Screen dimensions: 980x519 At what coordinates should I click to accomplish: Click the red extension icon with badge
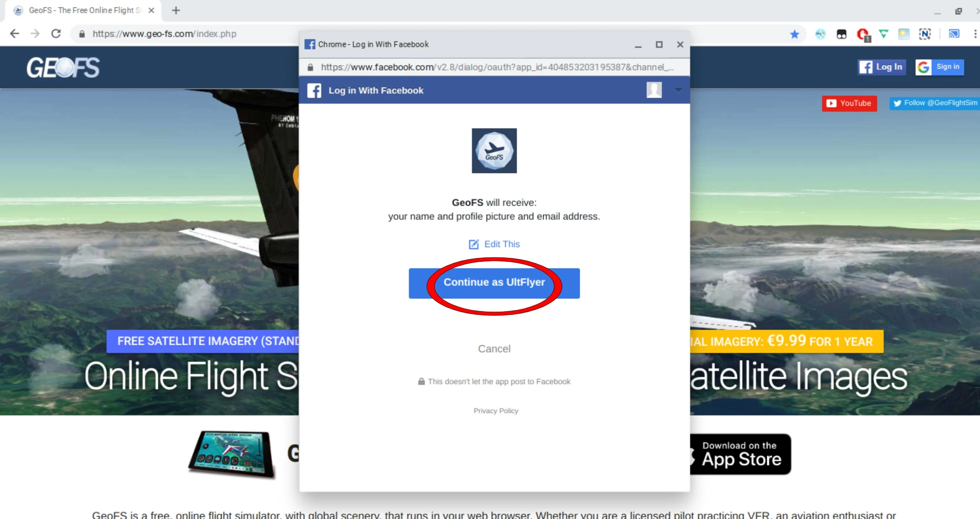point(863,34)
